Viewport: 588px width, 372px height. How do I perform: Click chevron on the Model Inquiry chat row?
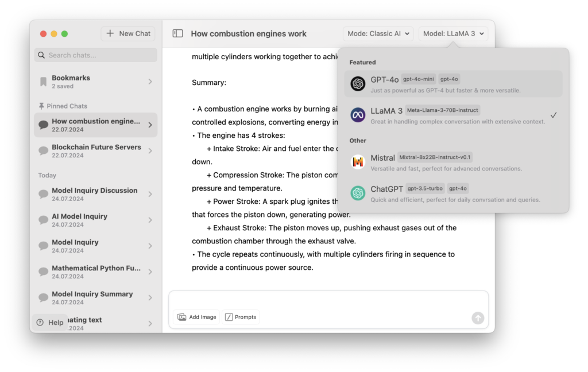point(150,246)
